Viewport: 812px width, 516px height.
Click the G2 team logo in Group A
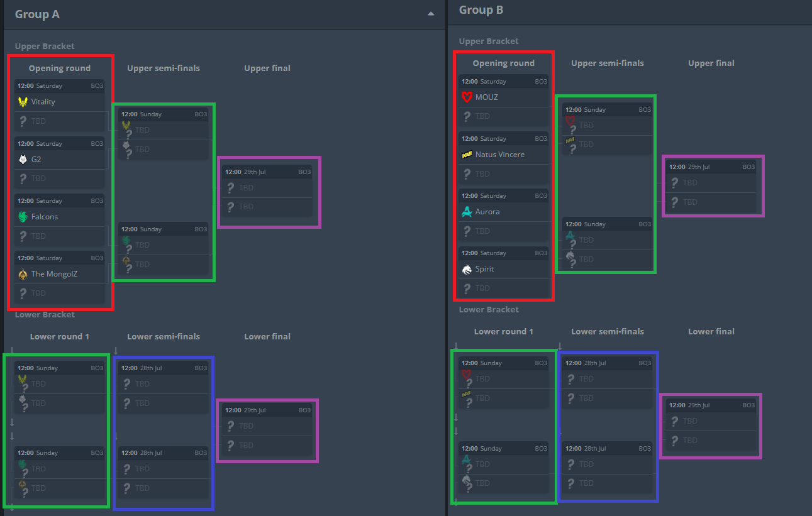(23, 159)
